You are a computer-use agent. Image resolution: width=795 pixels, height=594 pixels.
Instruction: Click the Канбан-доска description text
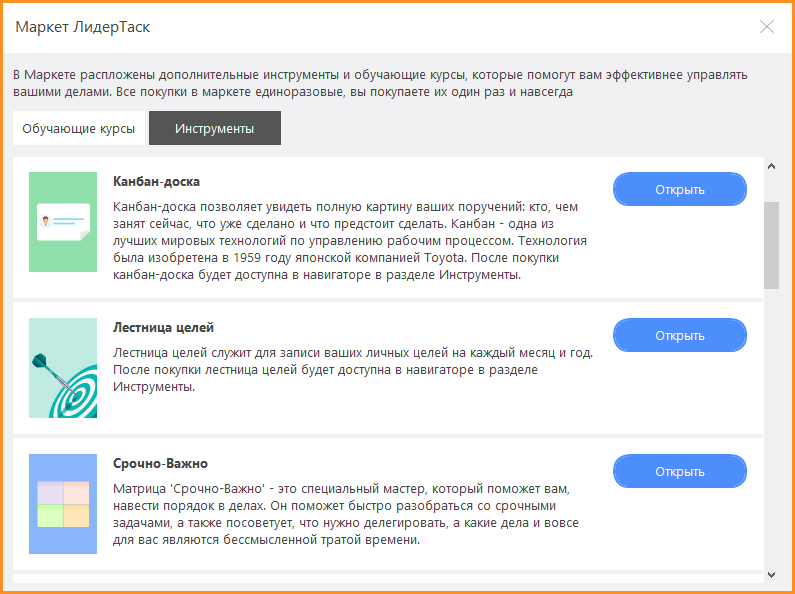[x=350, y=241]
